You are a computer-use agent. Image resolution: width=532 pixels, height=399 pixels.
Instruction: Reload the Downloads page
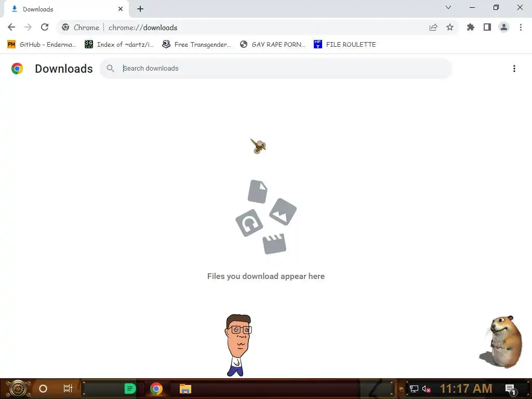pyautogui.click(x=45, y=27)
